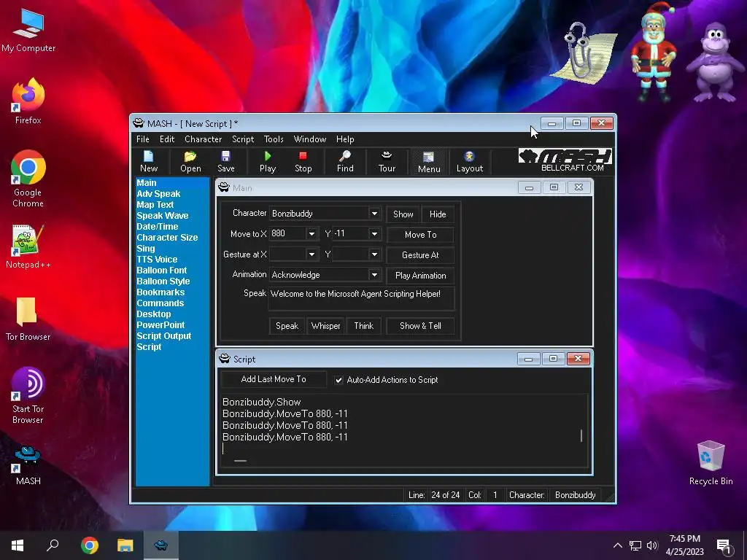This screenshot has height=560, width=747.
Task: Open a script with the Open toolbar icon
Action: pos(190,161)
